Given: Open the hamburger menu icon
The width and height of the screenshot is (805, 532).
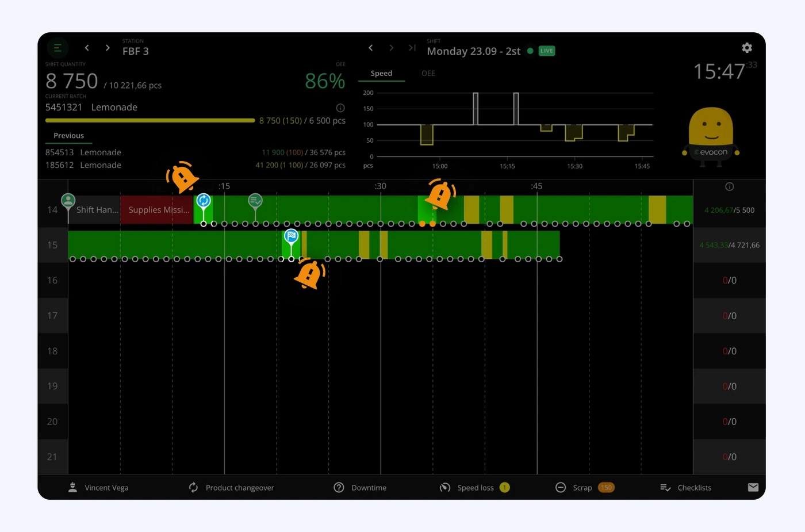Looking at the screenshot, I should (57, 48).
